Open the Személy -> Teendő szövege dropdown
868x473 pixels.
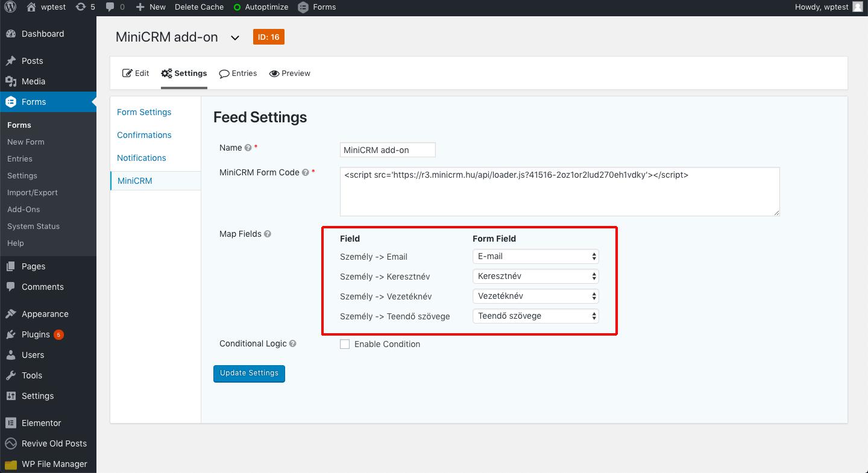pos(536,316)
